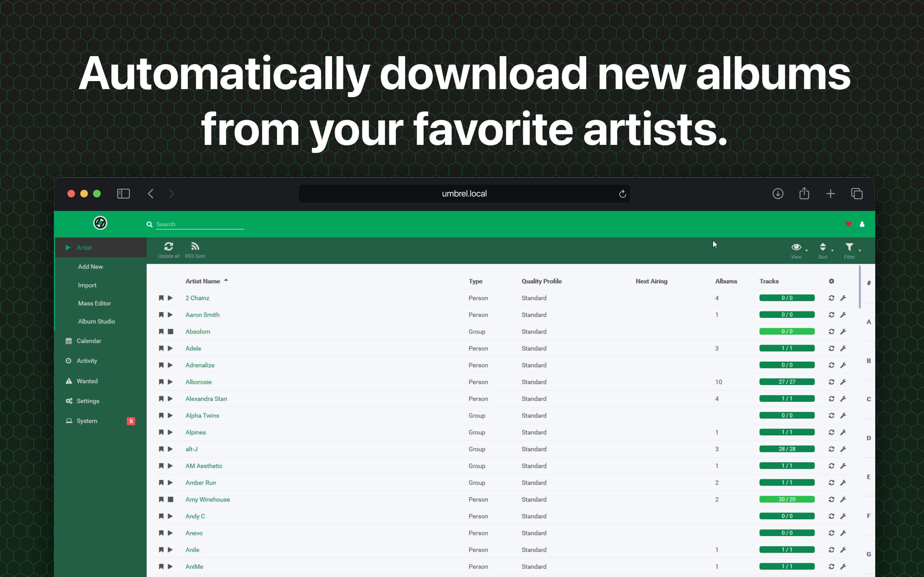Open the Calendar menu item
Viewport: 924px width, 577px height.
(89, 341)
